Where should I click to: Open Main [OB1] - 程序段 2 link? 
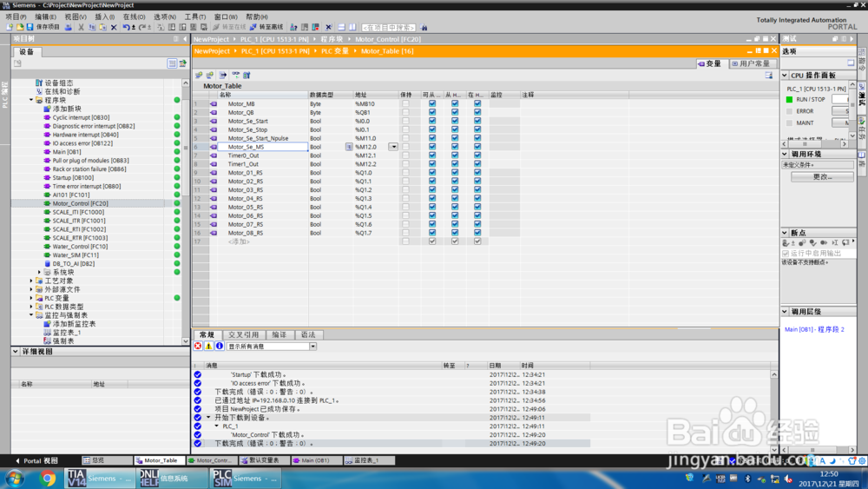pos(814,329)
